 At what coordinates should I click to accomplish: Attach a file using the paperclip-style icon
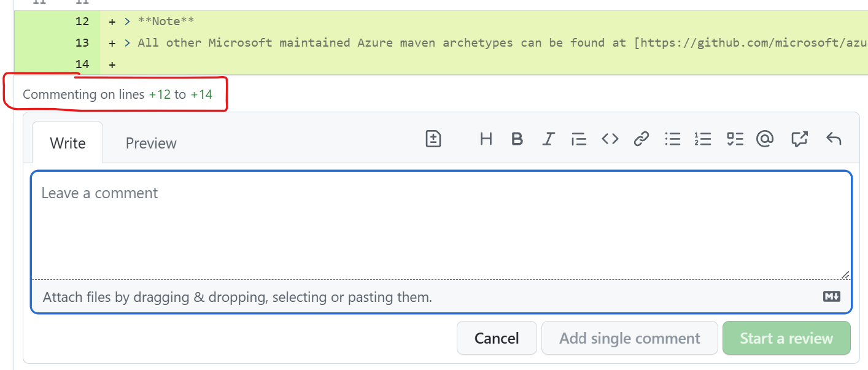(x=433, y=139)
